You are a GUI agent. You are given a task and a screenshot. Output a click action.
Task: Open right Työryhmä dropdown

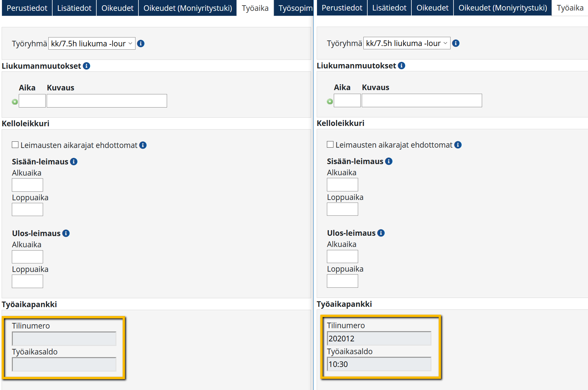(407, 43)
